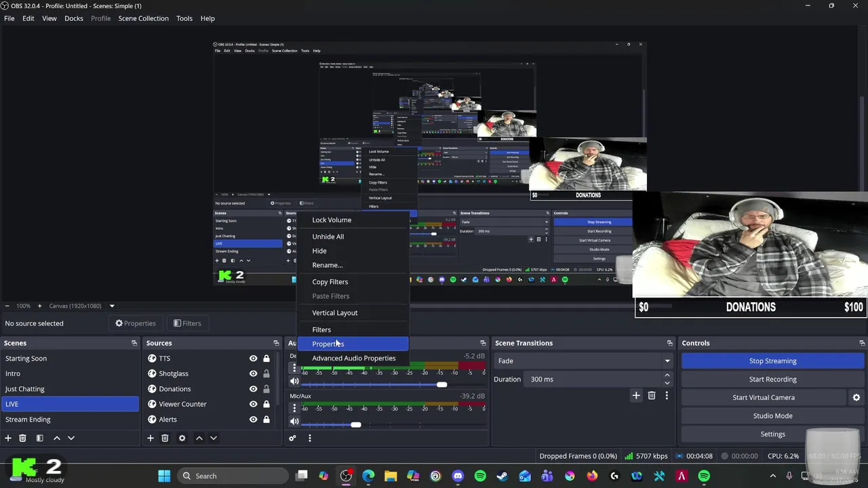Decrease transition Duration with the down arrow

667,383
